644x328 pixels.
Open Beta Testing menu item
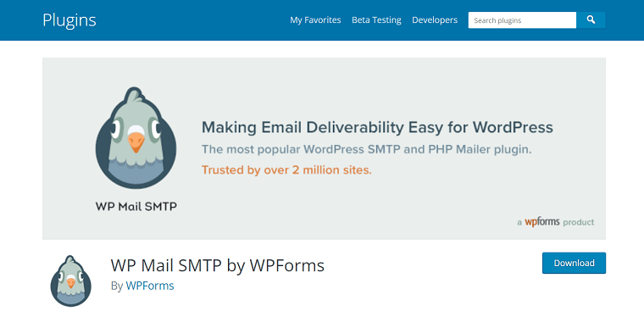tap(376, 19)
